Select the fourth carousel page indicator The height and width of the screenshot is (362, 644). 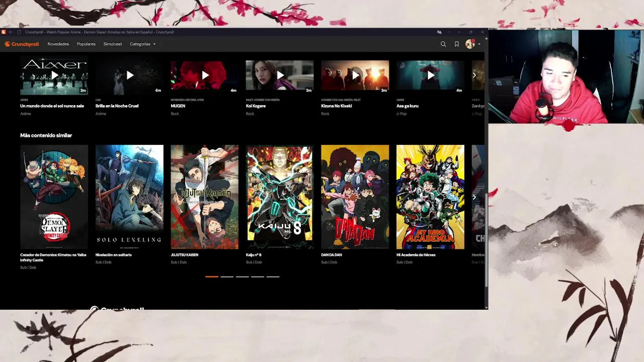pos(258,277)
